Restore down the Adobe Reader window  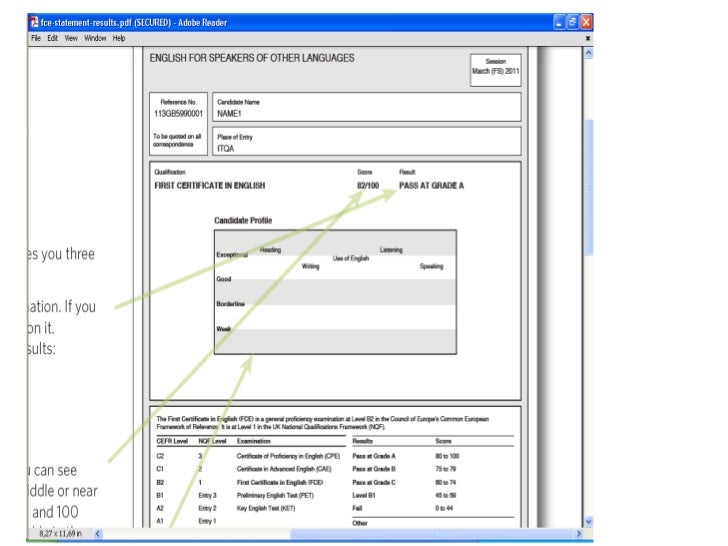[573, 22]
